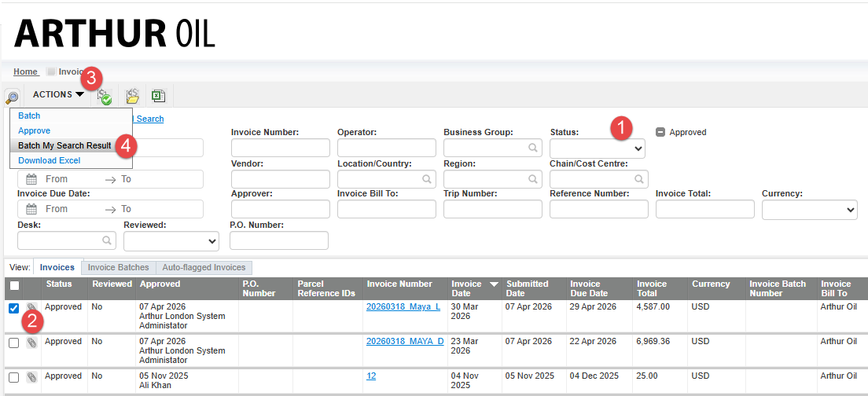The width and height of the screenshot is (868, 396).
Task: Click the Search link beside the Actions menu
Action: coord(149,119)
